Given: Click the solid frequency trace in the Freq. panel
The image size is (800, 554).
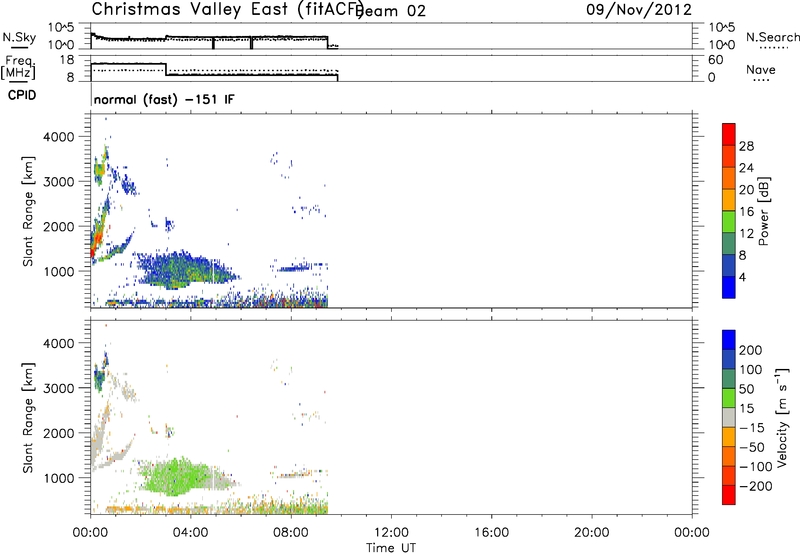Looking at the screenshot, I should pyautogui.click(x=214, y=70).
